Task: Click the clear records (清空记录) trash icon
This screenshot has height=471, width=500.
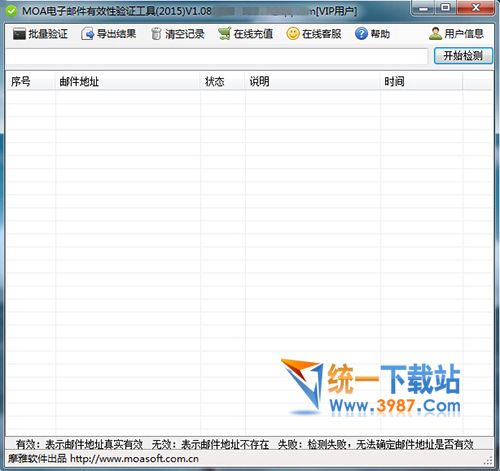Action: click(x=156, y=34)
